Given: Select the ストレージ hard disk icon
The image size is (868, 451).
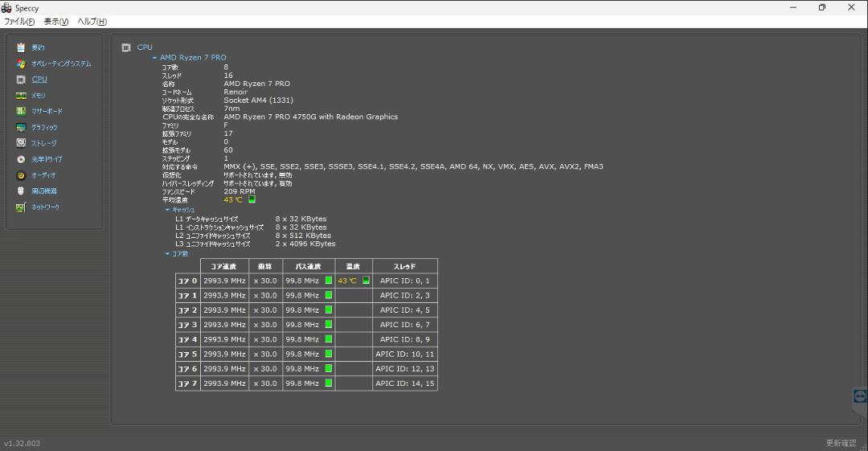Looking at the screenshot, I should 21,143.
